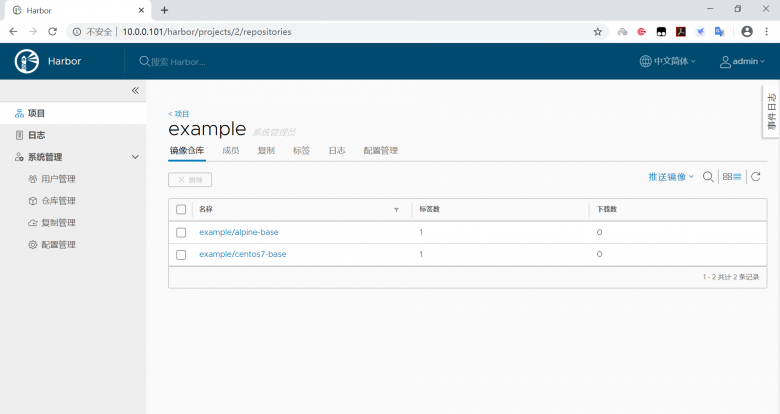Open example/centos7-base repository link
Image resolution: width=780 pixels, height=414 pixels.
(x=243, y=254)
